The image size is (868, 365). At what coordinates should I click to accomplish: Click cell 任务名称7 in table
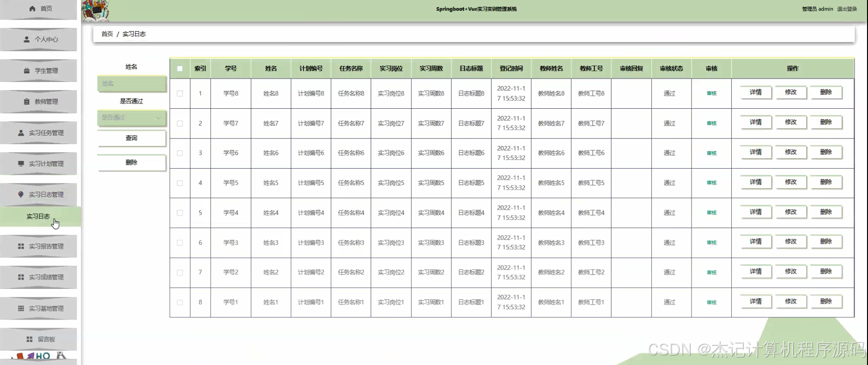(351, 123)
